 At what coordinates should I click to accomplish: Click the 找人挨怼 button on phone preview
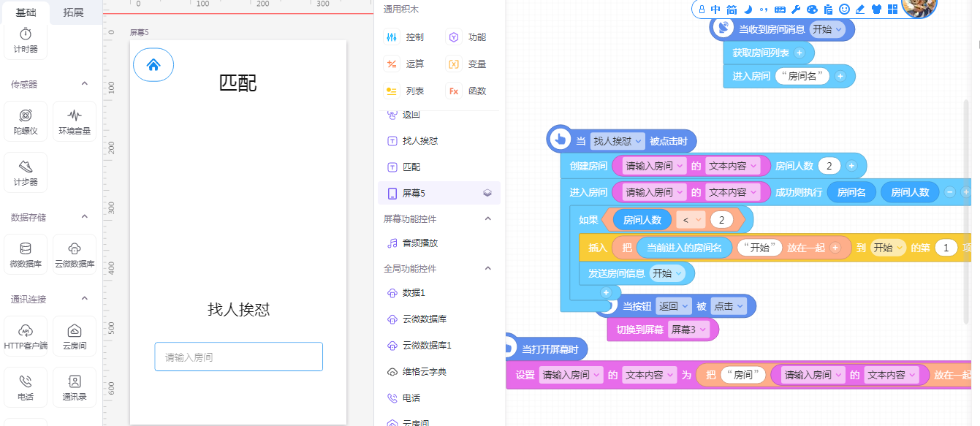(x=239, y=310)
